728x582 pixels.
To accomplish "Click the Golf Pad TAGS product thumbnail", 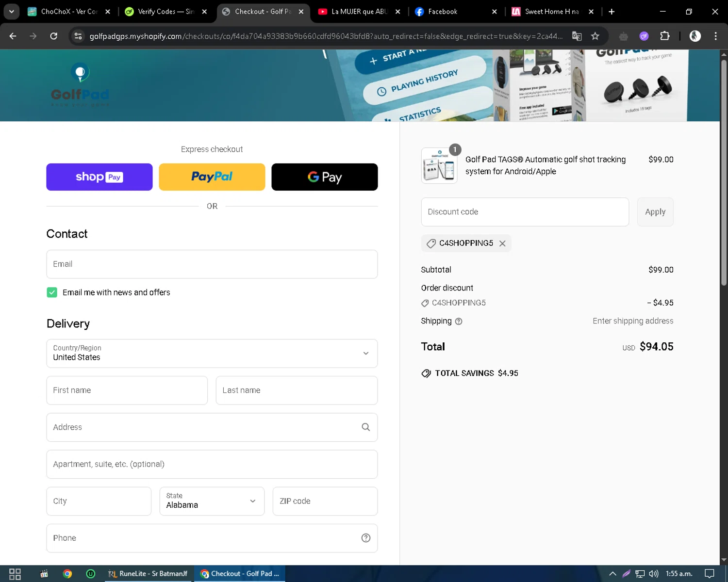I will coord(439,165).
